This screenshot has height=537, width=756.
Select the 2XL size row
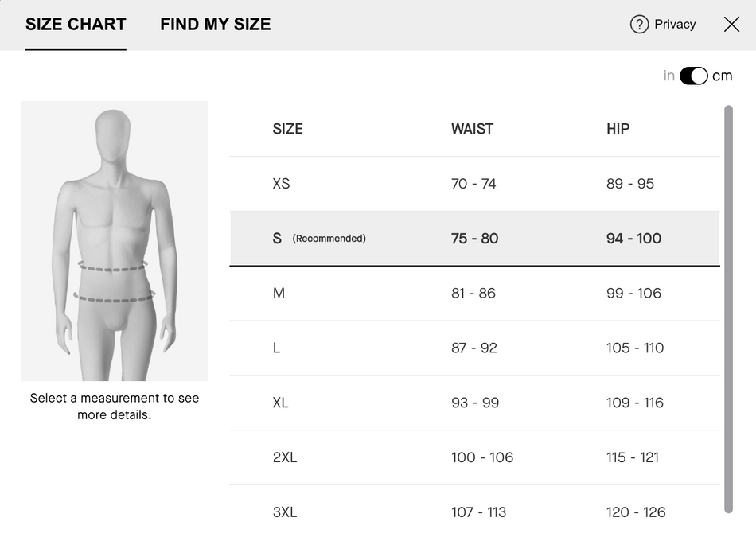coord(475,457)
